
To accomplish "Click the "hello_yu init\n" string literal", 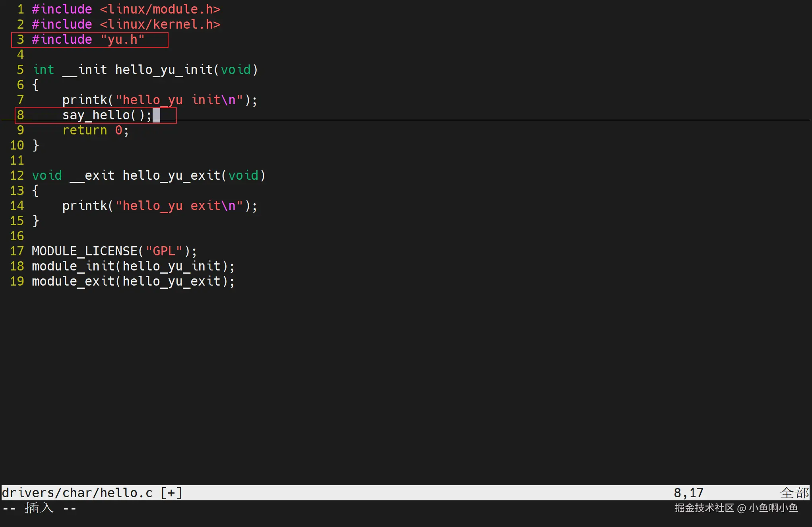I will click(x=179, y=100).
